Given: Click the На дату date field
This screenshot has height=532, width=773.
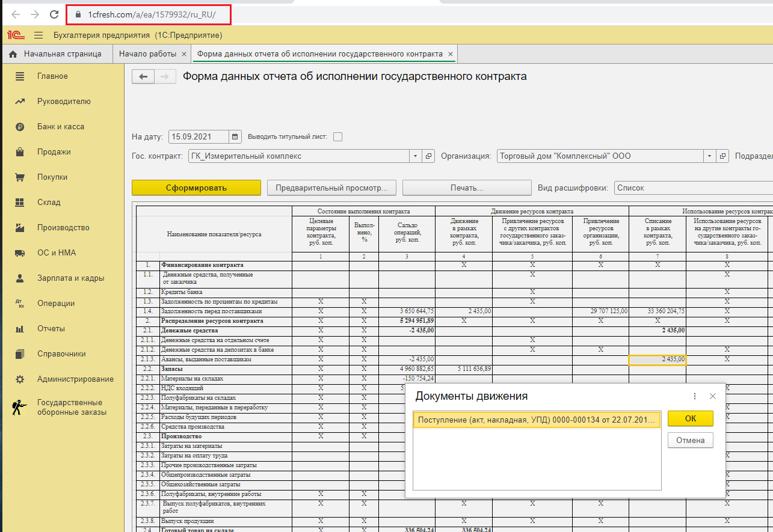Looking at the screenshot, I should pyautogui.click(x=199, y=136).
